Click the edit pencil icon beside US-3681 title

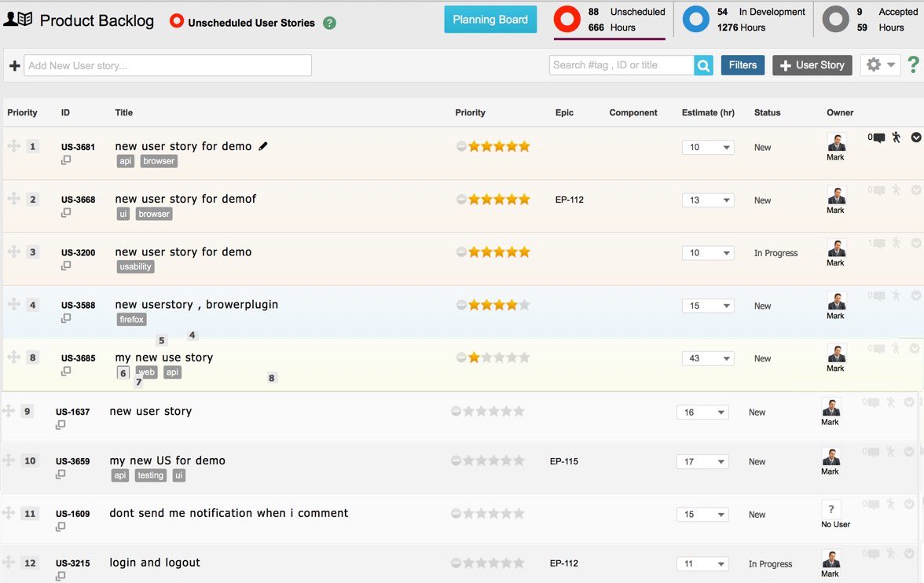263,146
